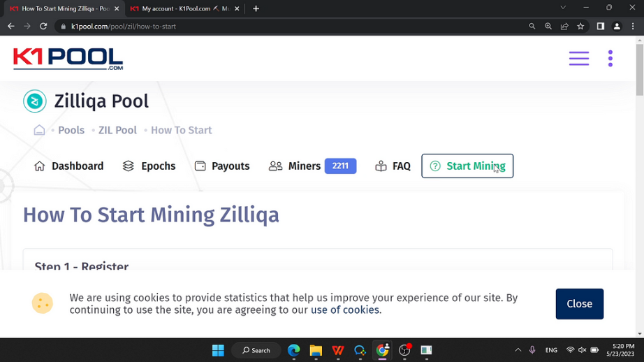Open the Payouts tab
644x362 pixels.
click(222, 166)
